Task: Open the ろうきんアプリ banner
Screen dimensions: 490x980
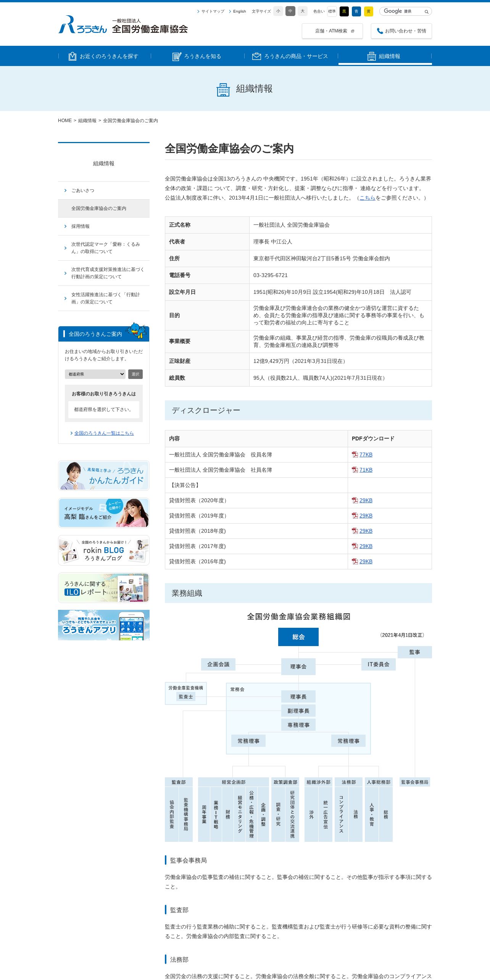Action: pos(104,625)
